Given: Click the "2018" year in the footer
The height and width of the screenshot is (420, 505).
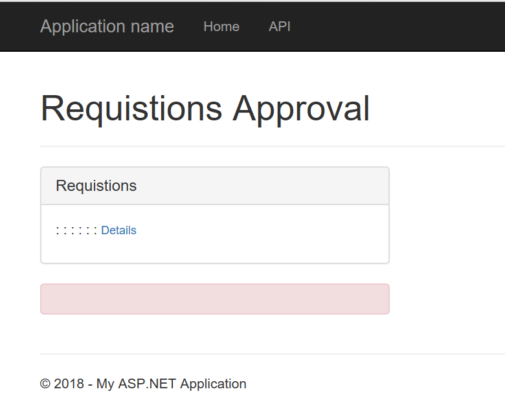Looking at the screenshot, I should [69, 384].
